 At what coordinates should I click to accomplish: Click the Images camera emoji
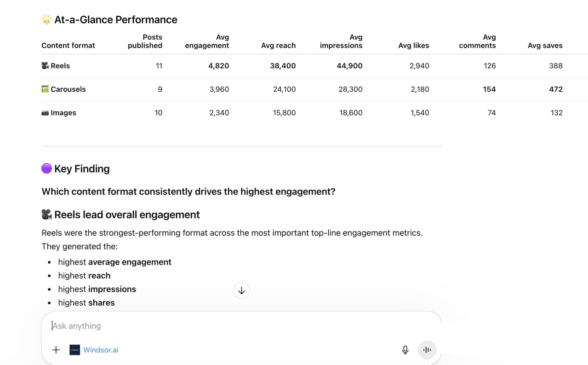(x=45, y=113)
